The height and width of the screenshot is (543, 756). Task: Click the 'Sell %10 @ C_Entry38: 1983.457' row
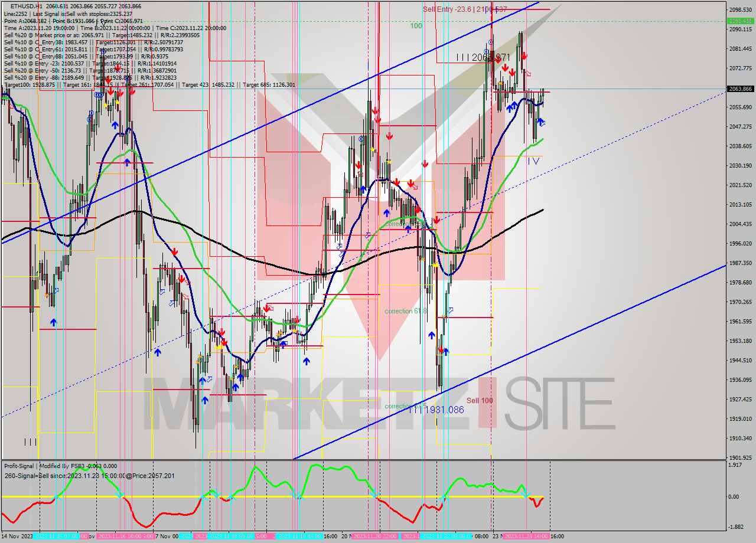pos(93,42)
